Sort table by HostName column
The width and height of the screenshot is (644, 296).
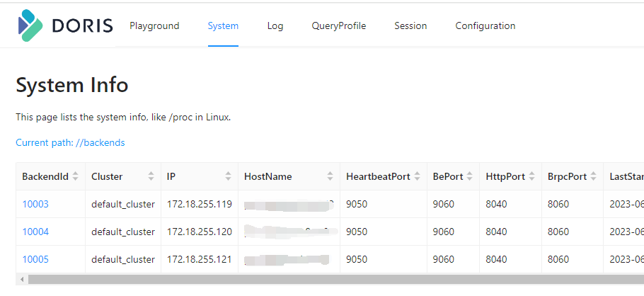click(x=330, y=176)
